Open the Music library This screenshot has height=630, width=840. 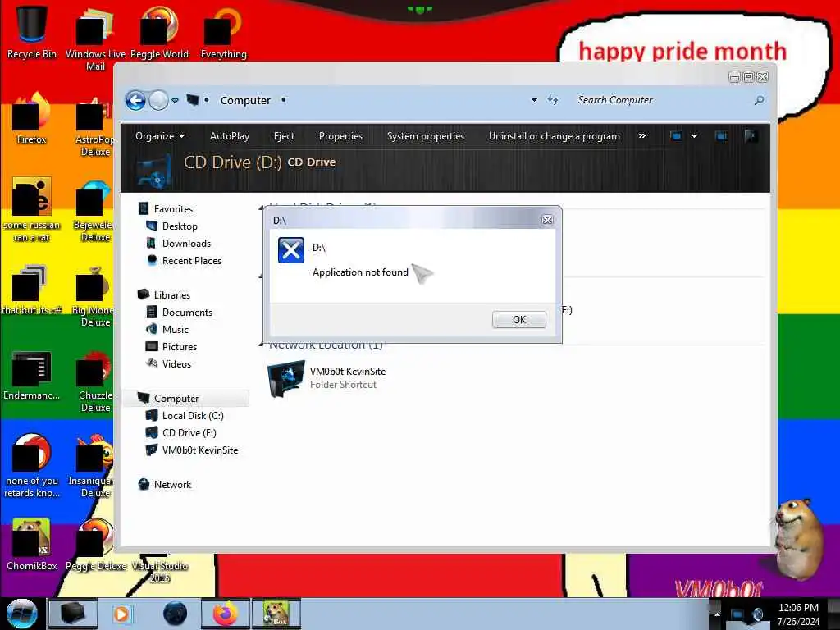click(176, 329)
